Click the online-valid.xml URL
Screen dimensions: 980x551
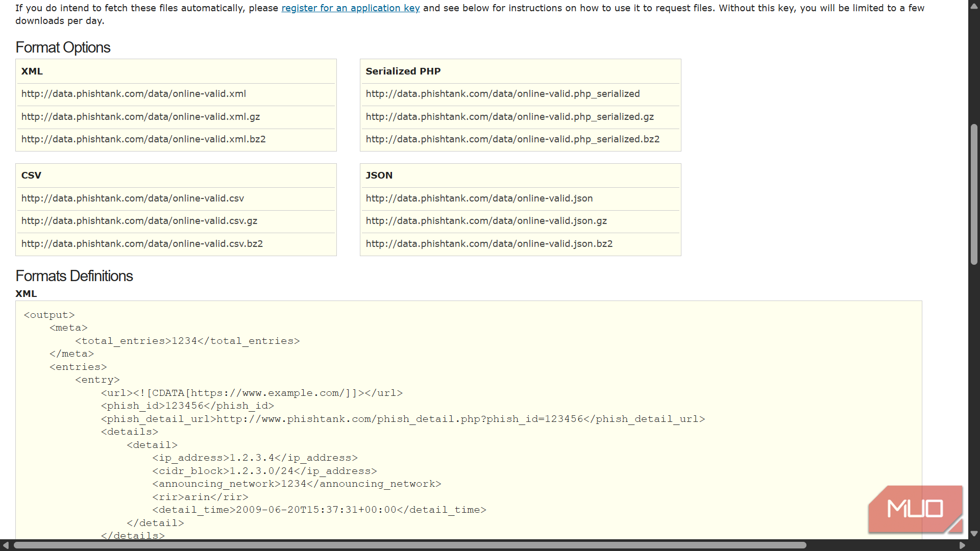point(134,94)
